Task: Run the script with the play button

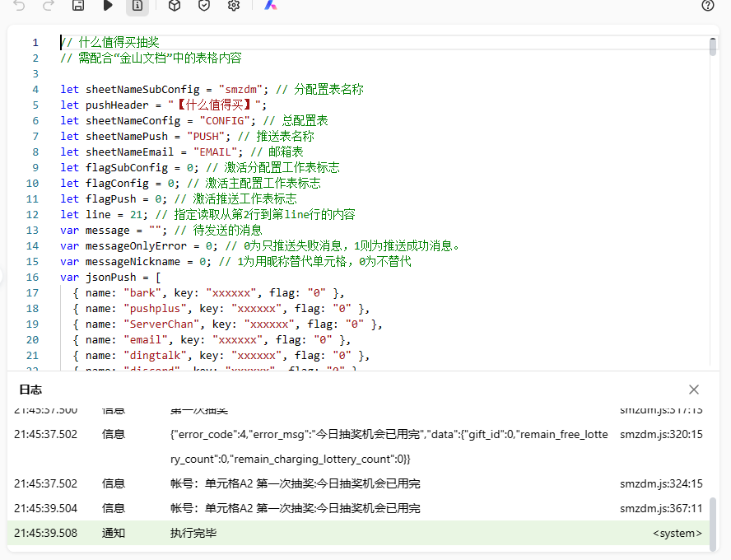Action: pyautogui.click(x=108, y=6)
